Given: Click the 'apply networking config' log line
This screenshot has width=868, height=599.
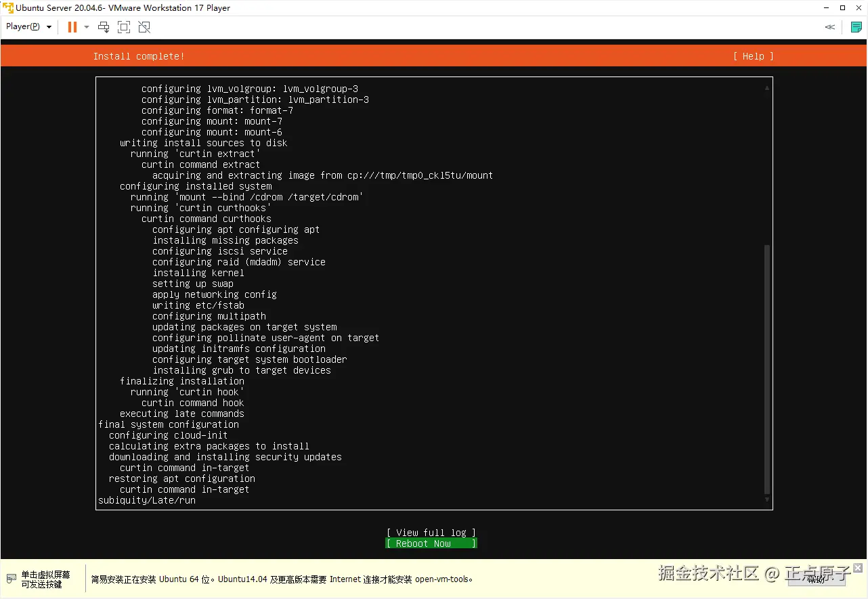Looking at the screenshot, I should (215, 294).
